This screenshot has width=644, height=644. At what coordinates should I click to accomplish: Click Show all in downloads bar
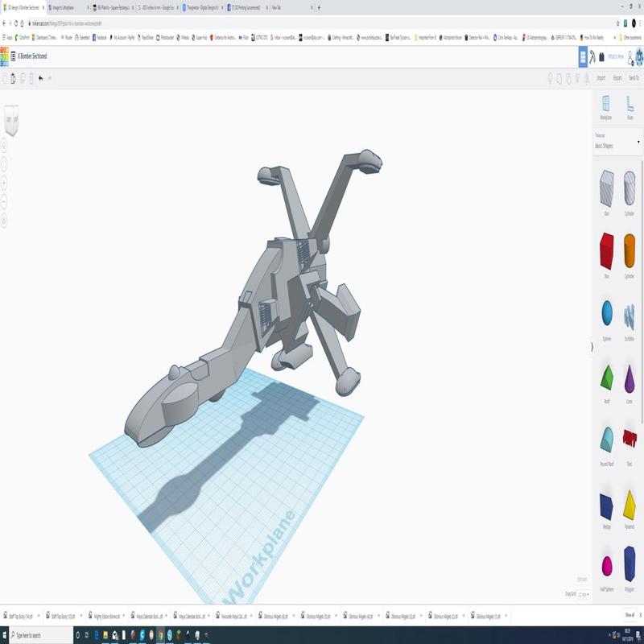[629, 615]
